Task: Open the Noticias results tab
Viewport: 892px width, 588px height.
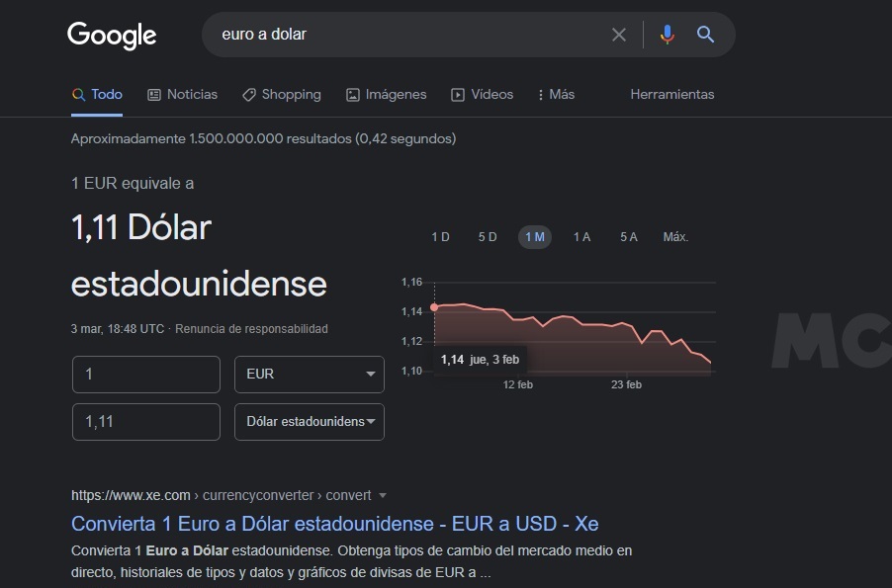Action: [x=182, y=95]
